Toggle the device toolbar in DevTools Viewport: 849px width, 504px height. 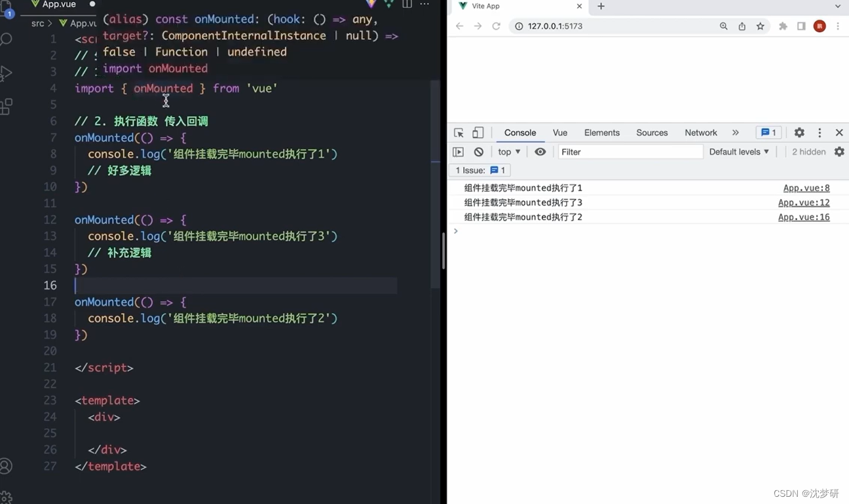tap(478, 133)
